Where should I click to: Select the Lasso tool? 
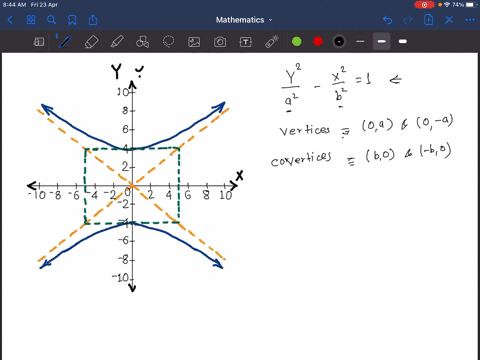[168, 42]
